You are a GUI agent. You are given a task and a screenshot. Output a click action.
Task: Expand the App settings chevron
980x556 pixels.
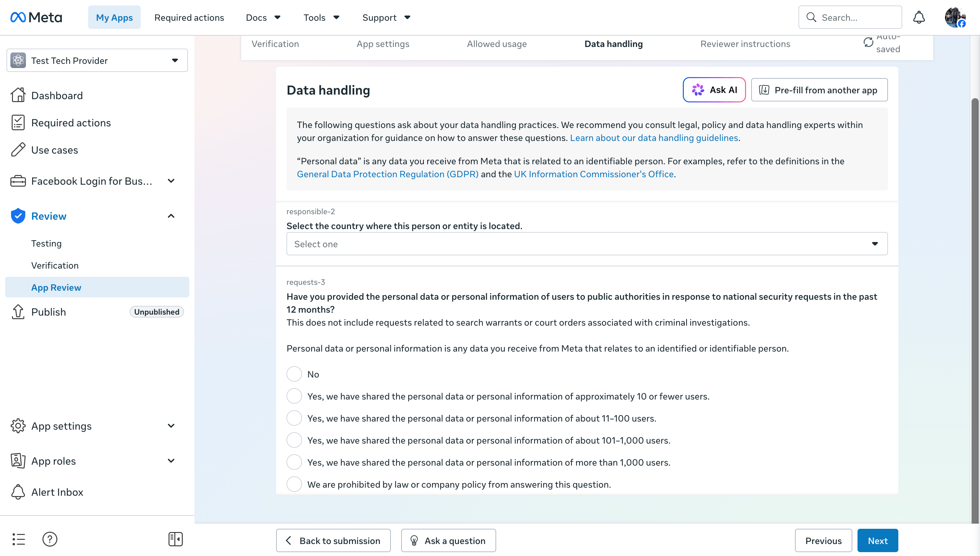point(171,425)
